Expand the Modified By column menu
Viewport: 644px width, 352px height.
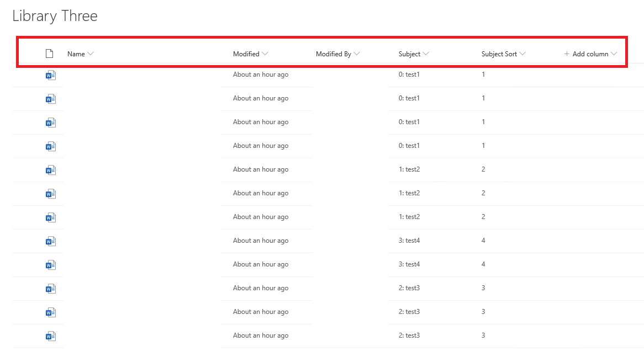click(x=357, y=54)
